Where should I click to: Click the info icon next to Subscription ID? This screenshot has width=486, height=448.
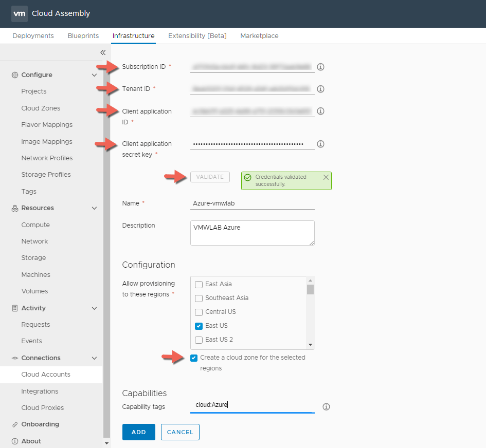[321, 67]
